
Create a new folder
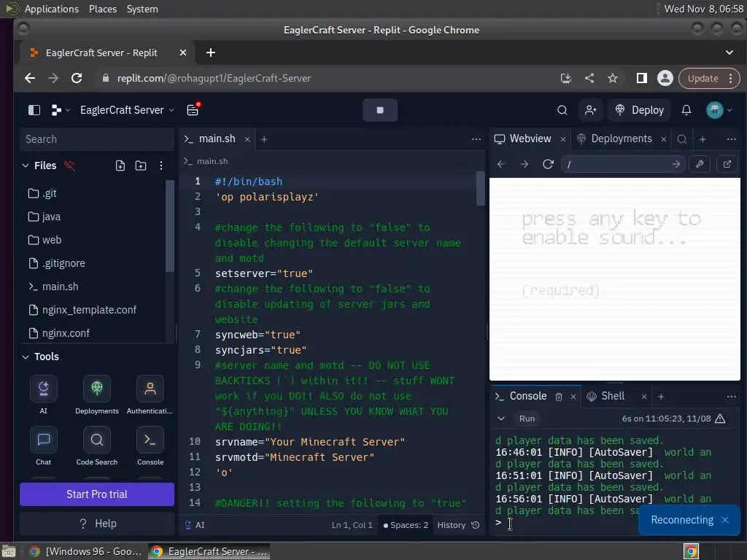click(x=141, y=166)
